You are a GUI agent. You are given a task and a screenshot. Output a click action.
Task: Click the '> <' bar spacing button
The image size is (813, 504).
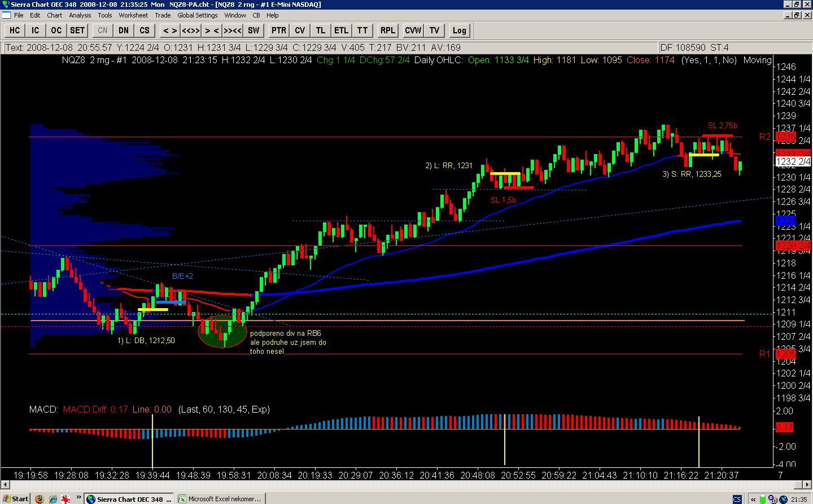tap(212, 30)
